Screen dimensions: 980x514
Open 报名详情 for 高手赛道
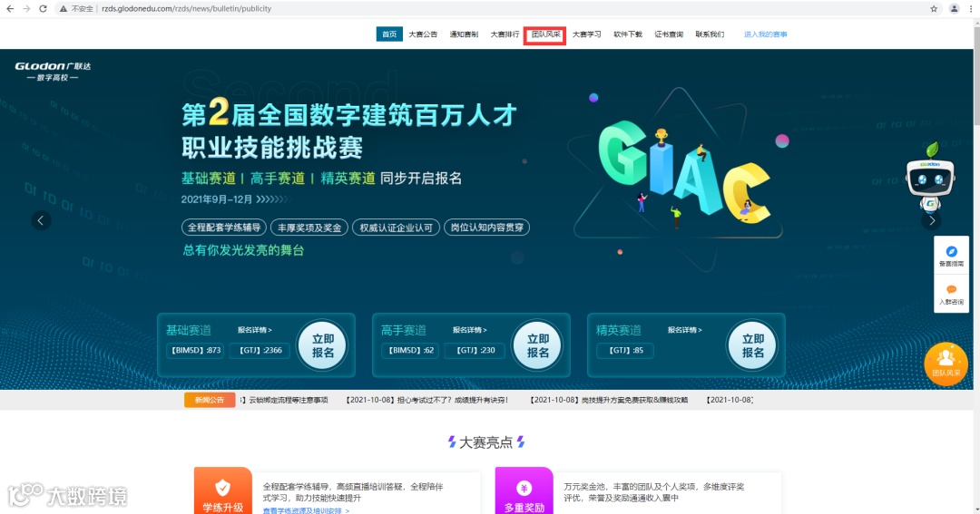pyautogui.click(x=469, y=330)
